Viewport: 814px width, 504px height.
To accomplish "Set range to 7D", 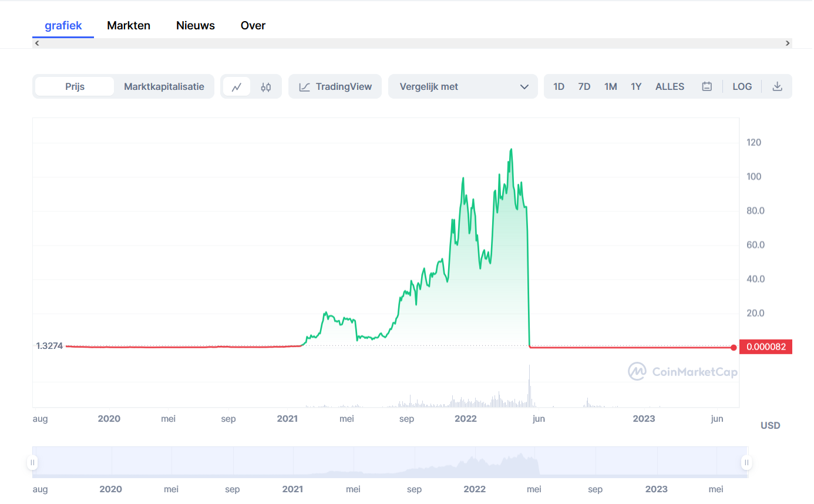I will (x=584, y=86).
